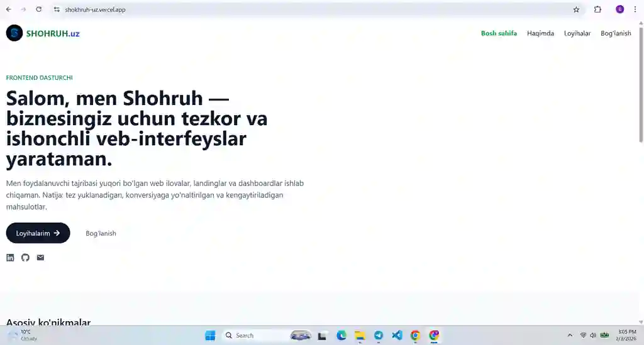Open the GitHub profile icon

25,258
